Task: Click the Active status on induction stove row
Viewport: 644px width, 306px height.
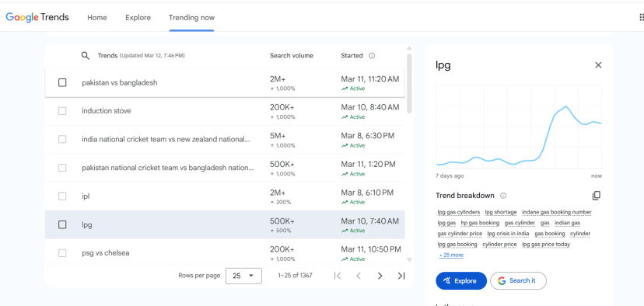Action: click(353, 117)
